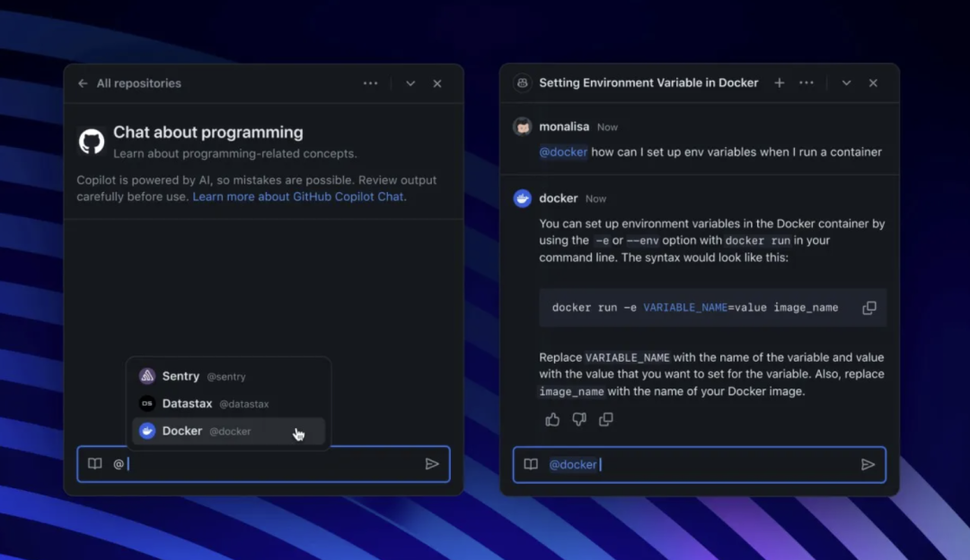Click the monalisa username in the conversation
Screen dimensions: 970x560
point(564,127)
